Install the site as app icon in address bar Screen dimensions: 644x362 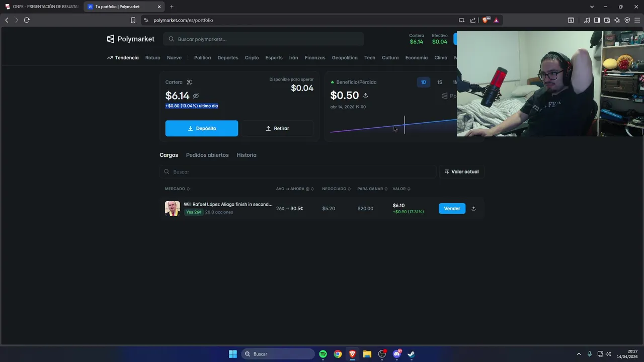coord(461,20)
